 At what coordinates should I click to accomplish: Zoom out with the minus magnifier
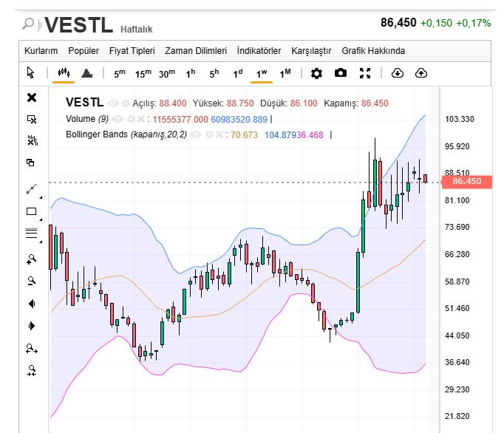pos(32,281)
